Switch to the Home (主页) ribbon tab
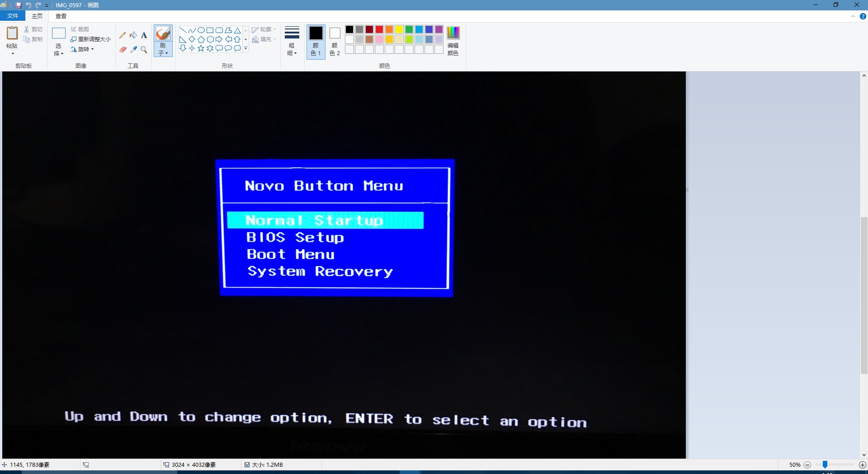Screen dimensions: 868x474 click(37, 16)
